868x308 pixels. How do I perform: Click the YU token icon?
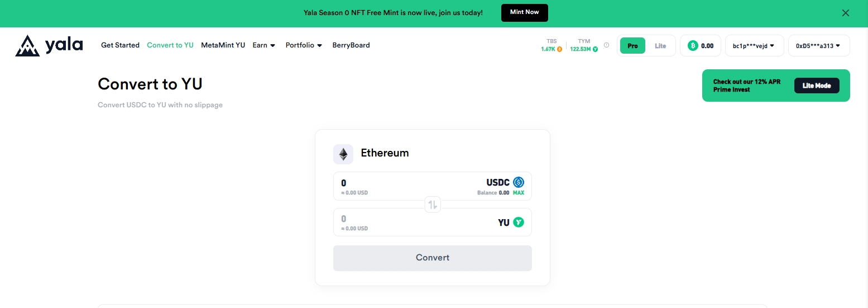pyautogui.click(x=519, y=222)
